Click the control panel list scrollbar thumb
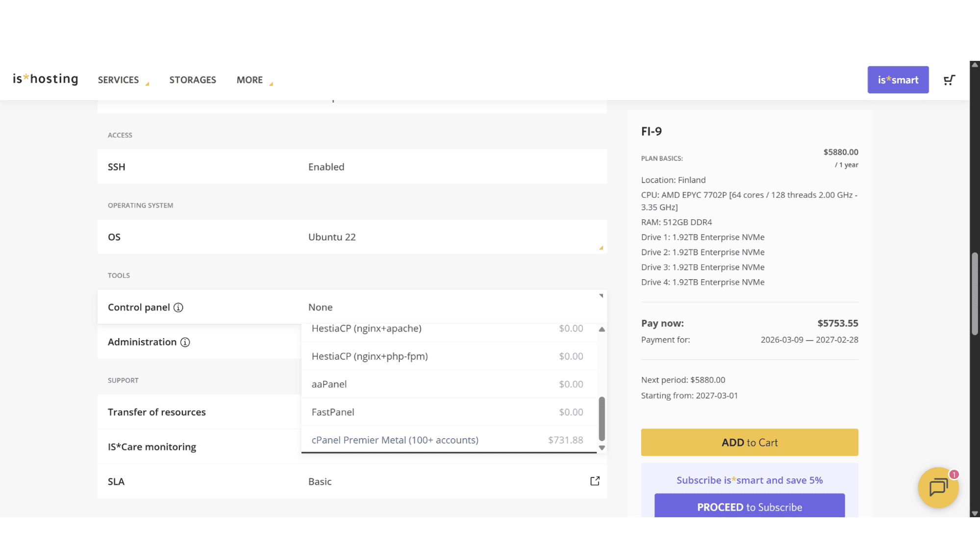 (602, 419)
